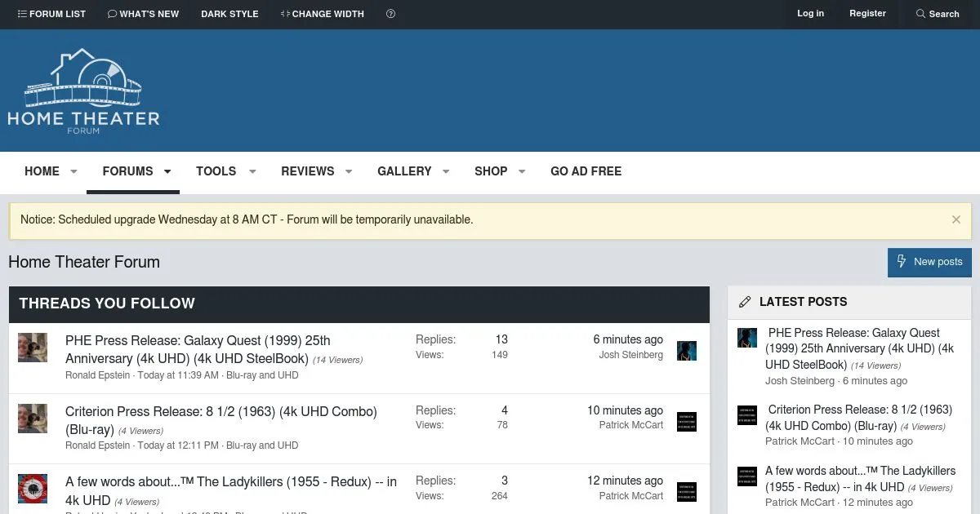Click Patrick McCart's small avatar in Ladykillers row
The height and width of the screenshot is (514, 980).
(x=687, y=491)
